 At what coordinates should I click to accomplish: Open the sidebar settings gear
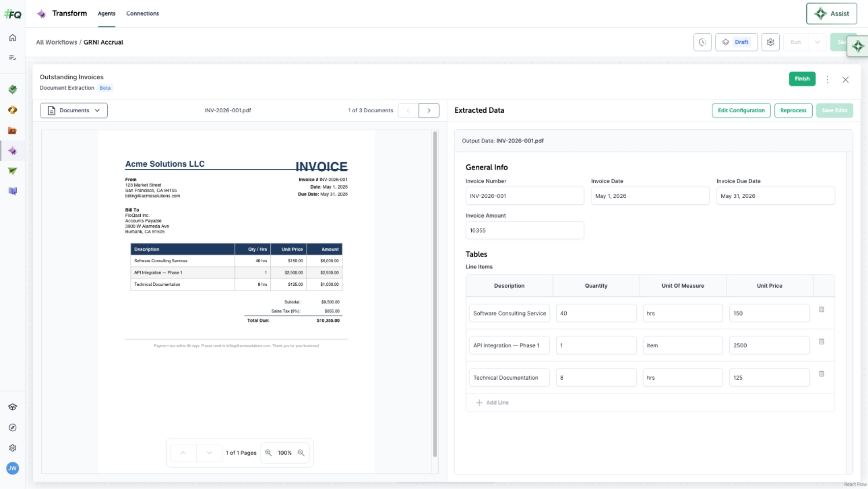pyautogui.click(x=13, y=448)
